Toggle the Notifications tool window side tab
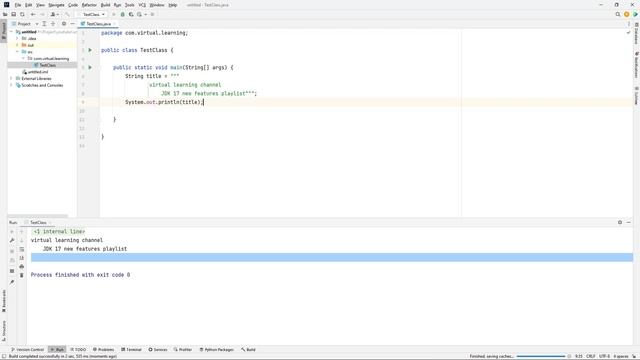This screenshot has height=360, width=640. [x=636, y=65]
